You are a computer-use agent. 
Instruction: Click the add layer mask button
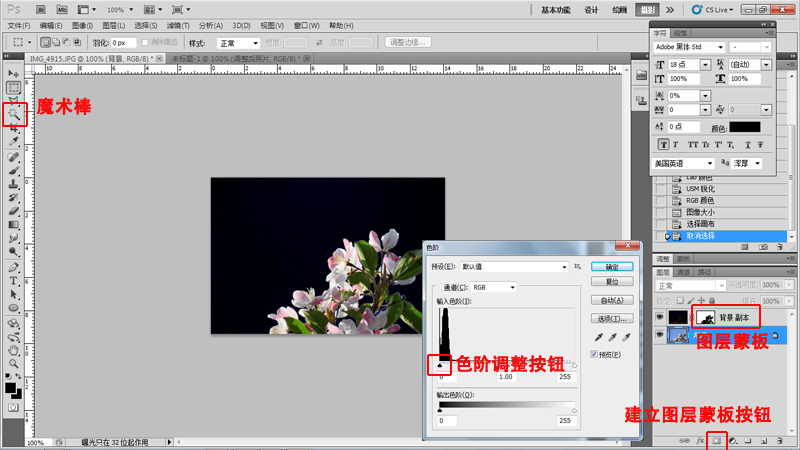(x=717, y=440)
